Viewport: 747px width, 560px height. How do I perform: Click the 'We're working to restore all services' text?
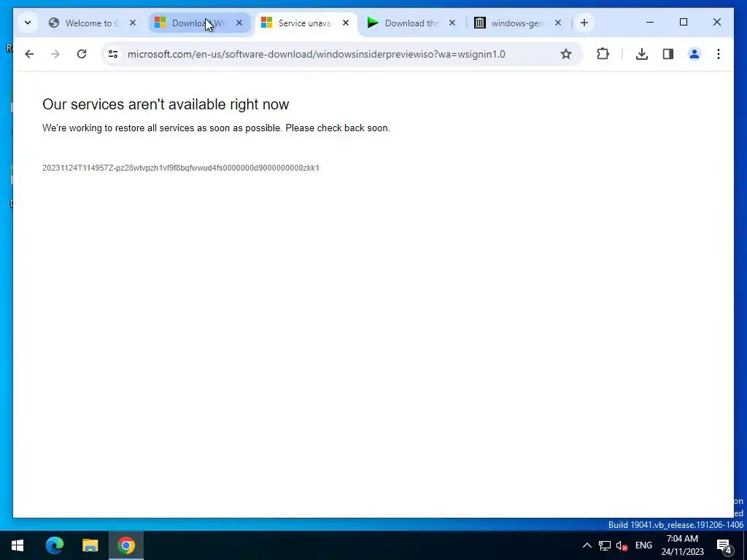pyautogui.click(x=216, y=128)
